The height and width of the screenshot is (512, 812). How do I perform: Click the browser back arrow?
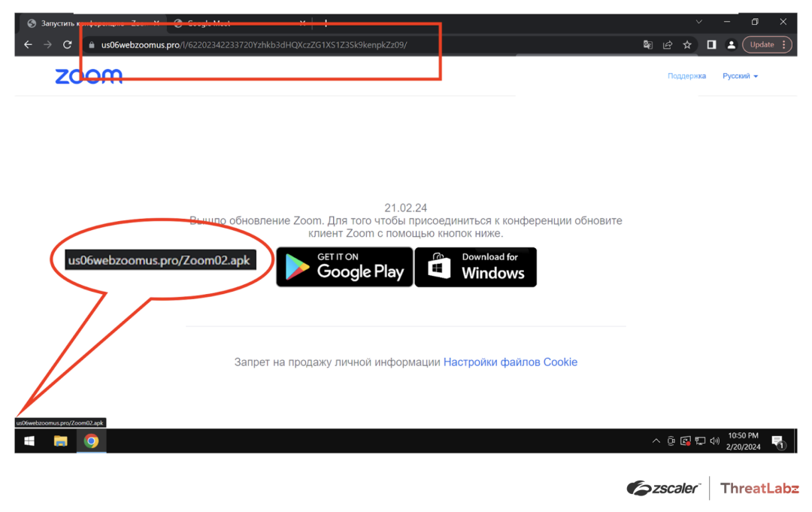click(x=28, y=45)
